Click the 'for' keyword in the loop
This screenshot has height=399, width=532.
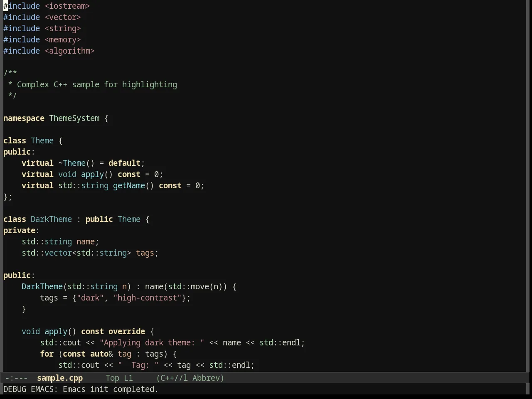coord(47,354)
